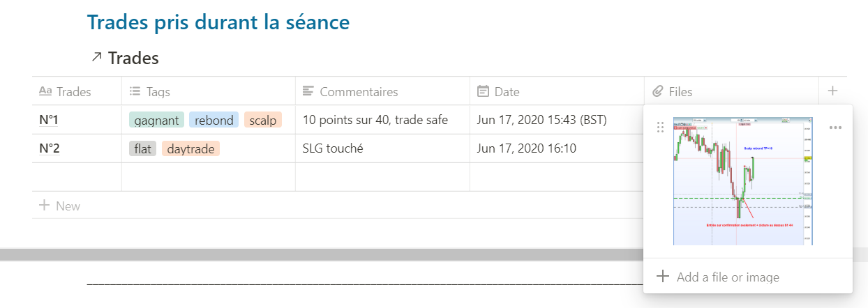
Task: Click the plus icon to add a column
Action: pos(832,91)
